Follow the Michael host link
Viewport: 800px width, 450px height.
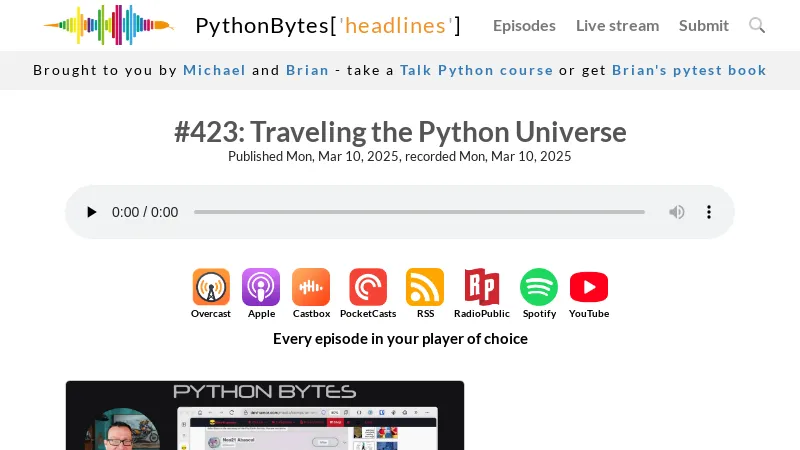pos(214,70)
